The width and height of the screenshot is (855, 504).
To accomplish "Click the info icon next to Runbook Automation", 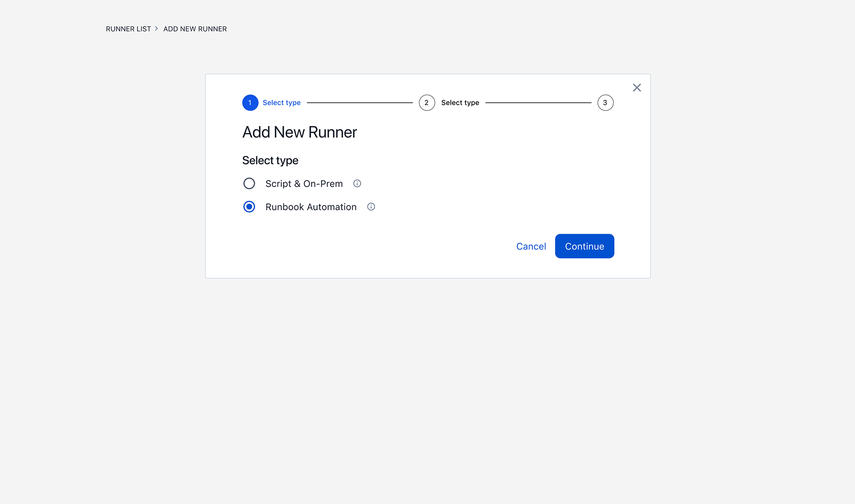I will (x=371, y=207).
